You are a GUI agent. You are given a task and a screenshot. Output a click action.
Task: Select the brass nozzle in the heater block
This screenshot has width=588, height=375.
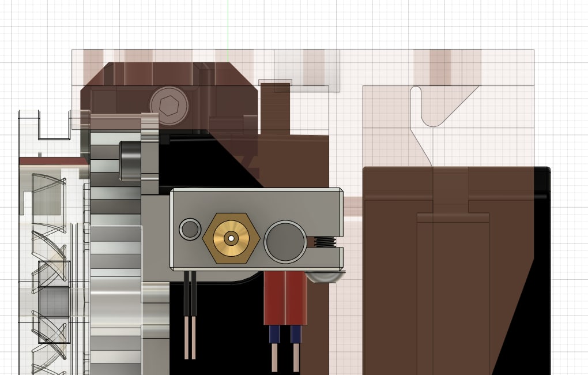(231, 238)
